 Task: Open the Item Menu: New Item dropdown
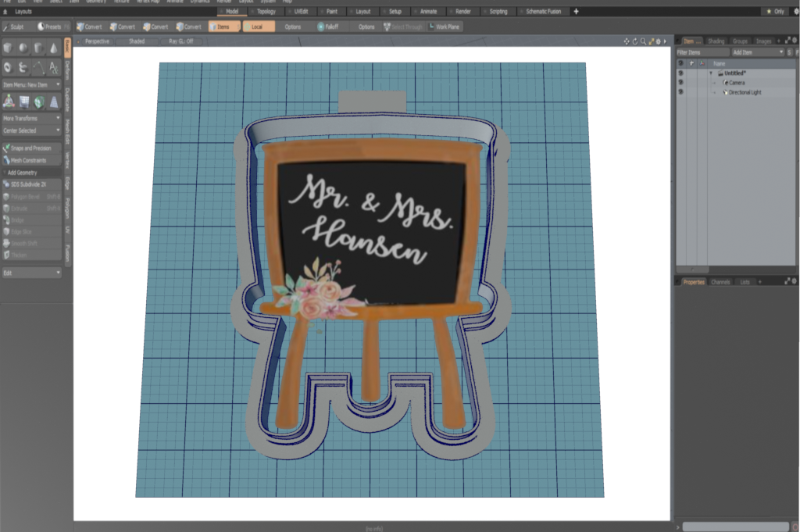pos(31,84)
